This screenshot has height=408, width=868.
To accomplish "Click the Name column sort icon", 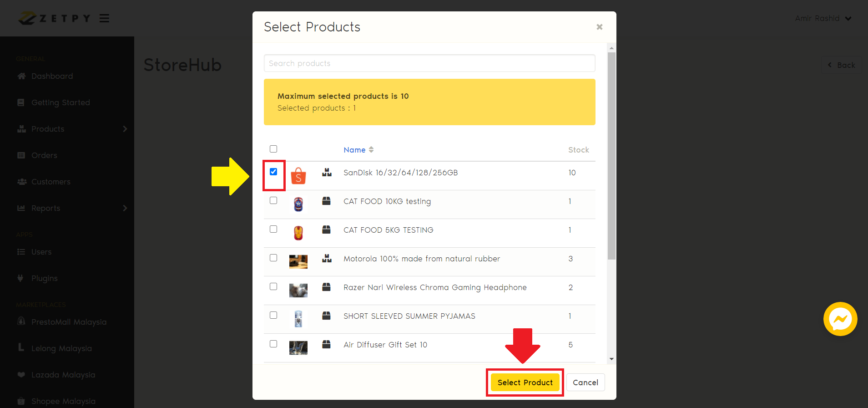I will [x=371, y=150].
